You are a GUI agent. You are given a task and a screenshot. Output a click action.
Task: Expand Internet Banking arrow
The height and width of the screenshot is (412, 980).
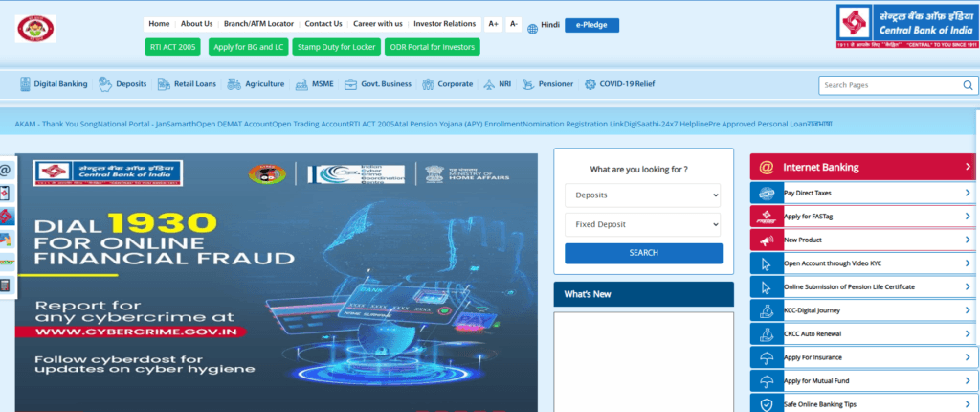[968, 167]
